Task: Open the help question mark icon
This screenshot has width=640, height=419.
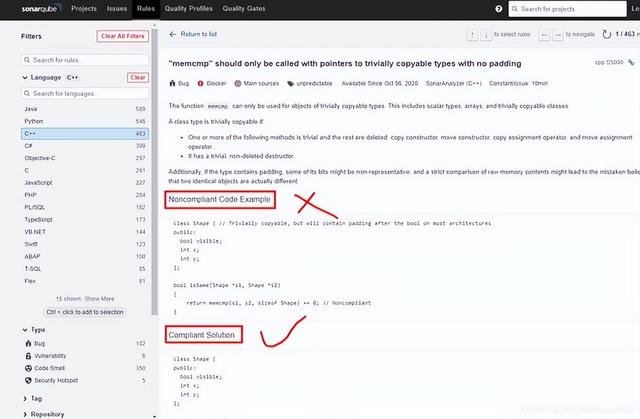Action: pos(499,9)
